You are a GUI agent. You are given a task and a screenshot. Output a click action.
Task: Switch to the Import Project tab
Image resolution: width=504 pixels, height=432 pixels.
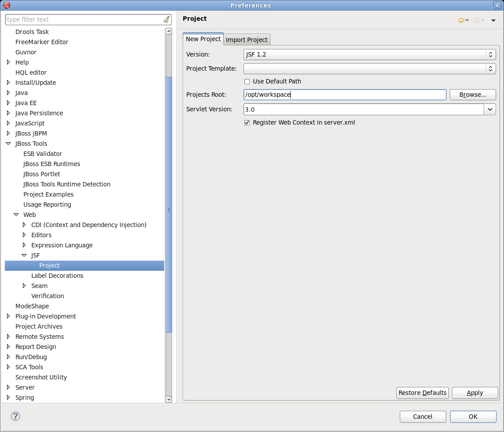246,39
